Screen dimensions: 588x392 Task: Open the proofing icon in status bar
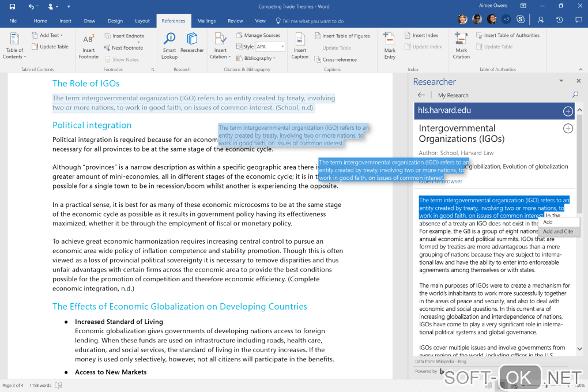pyautogui.click(x=58, y=385)
